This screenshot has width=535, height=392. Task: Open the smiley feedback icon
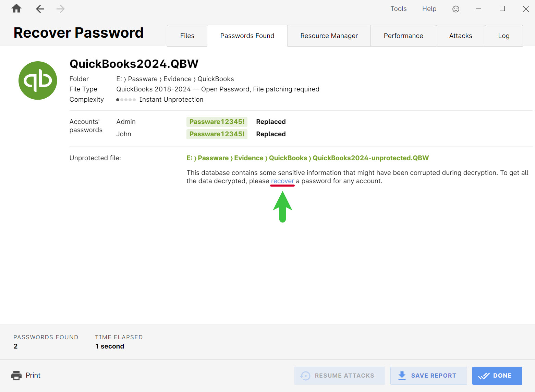click(x=455, y=9)
